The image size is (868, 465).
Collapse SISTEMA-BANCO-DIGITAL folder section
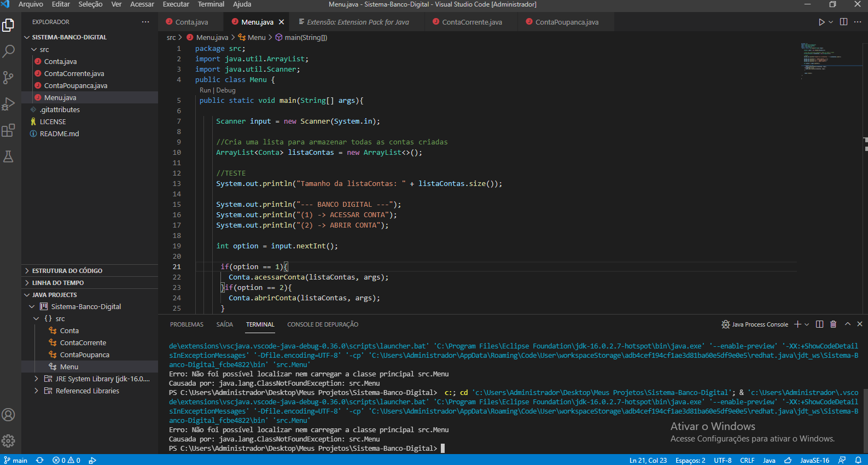27,37
